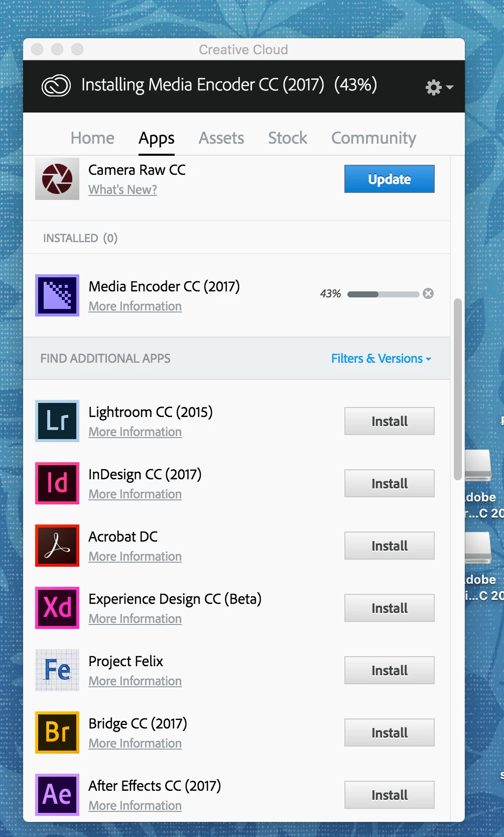Viewport: 504px width, 837px height.
Task: Open More Information for Media Encoder CC
Action: click(135, 306)
